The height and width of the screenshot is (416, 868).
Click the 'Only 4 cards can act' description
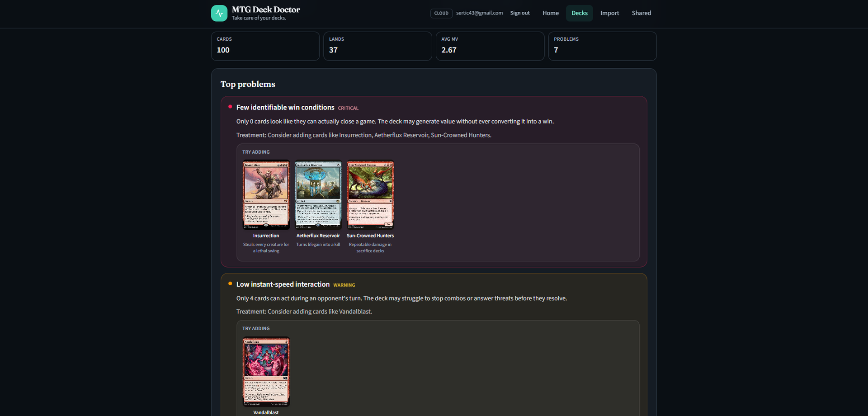401,298
